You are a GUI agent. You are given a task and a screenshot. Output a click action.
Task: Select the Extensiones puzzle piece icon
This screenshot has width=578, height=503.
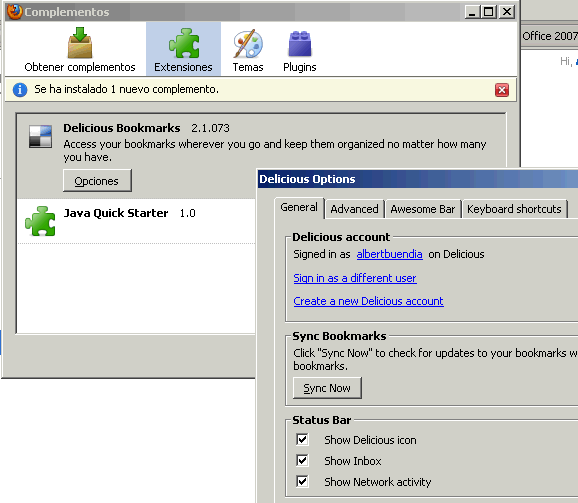coord(184,43)
